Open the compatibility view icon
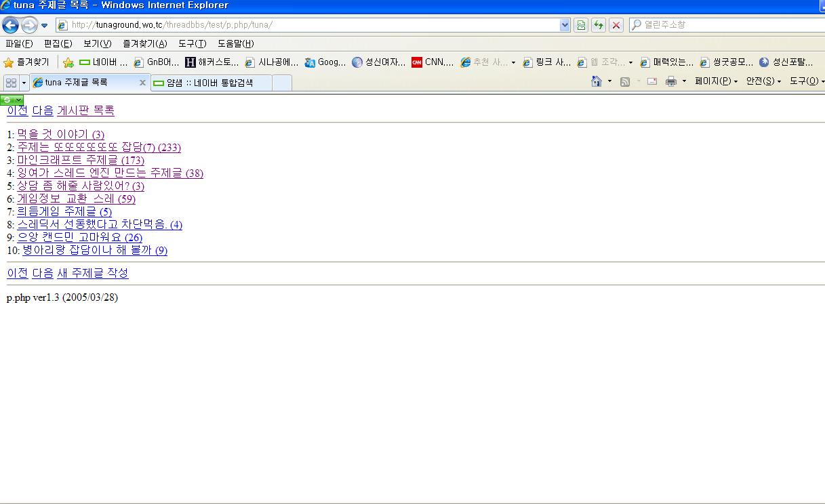 point(581,25)
